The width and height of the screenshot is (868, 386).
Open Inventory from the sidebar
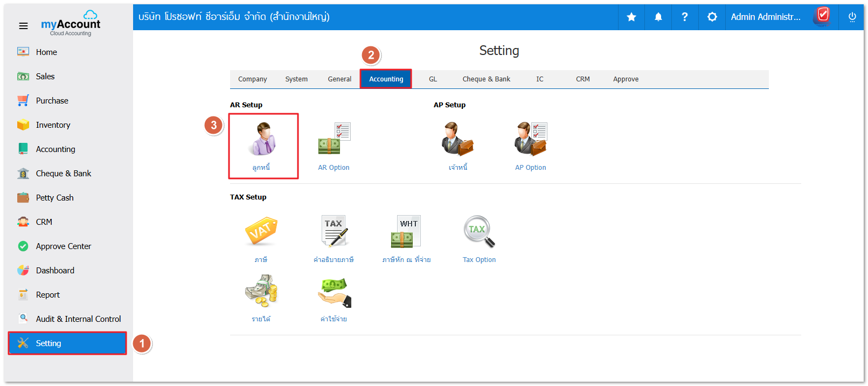tap(53, 125)
